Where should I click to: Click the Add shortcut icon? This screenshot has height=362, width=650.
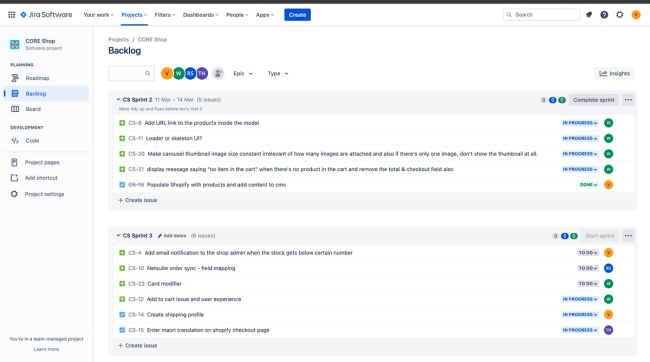(15, 178)
